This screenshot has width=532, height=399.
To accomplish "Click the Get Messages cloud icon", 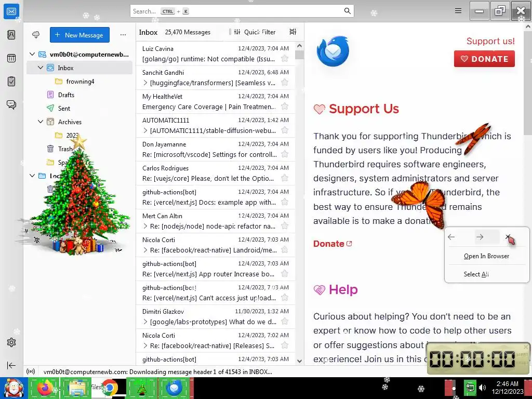I will point(36,35).
